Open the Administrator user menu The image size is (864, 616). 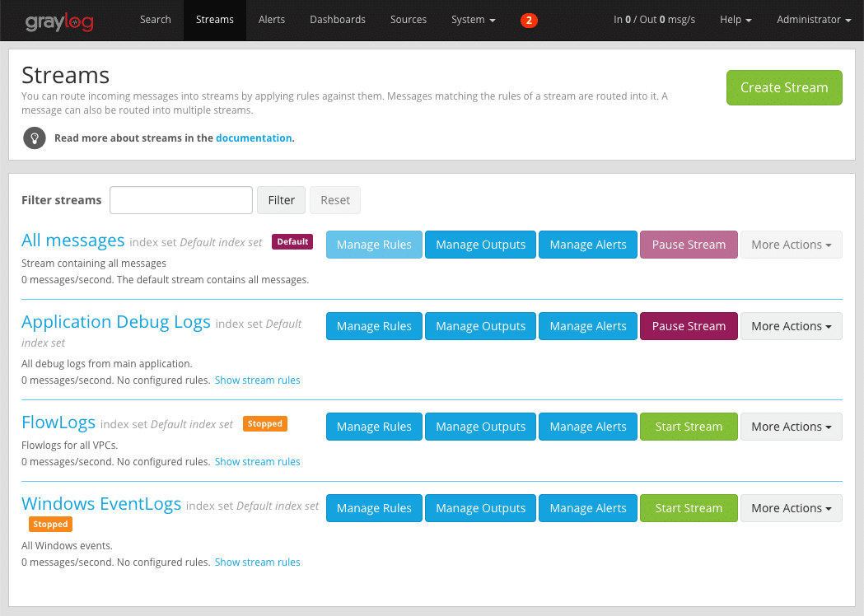coord(814,20)
